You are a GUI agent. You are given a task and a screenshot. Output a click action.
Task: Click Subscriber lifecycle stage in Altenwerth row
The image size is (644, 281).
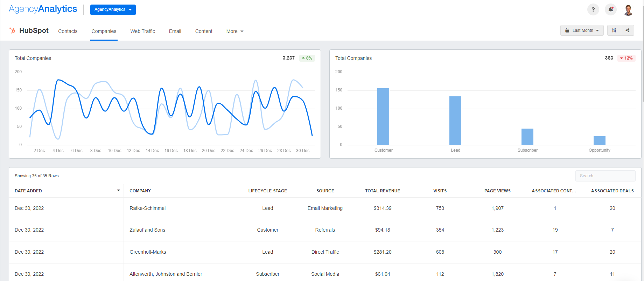click(267, 274)
